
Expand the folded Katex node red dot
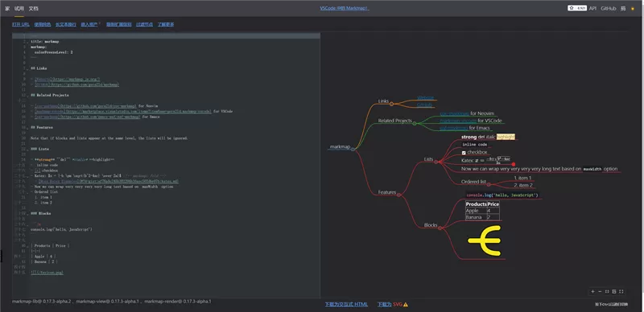(513, 164)
